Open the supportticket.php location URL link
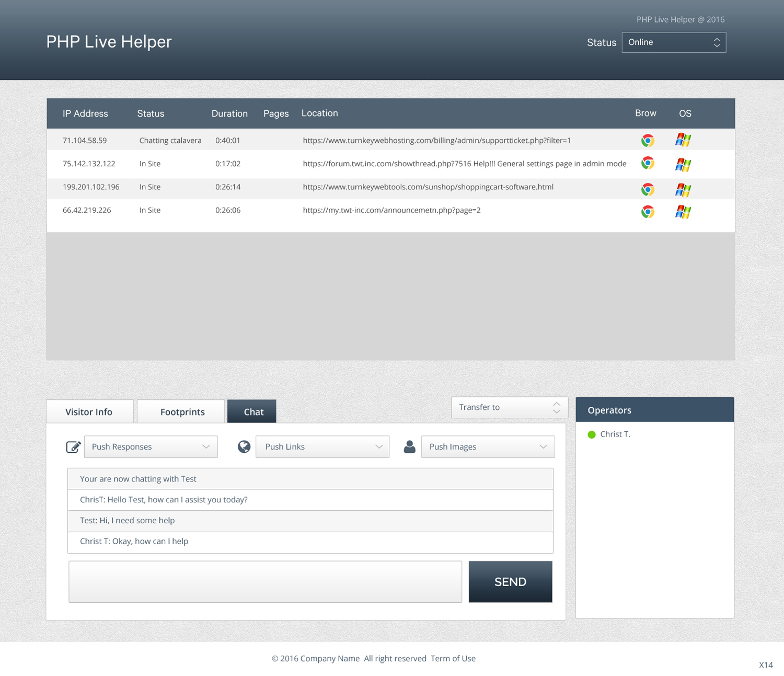Image resolution: width=784 pixels, height=676 pixels. pos(437,141)
